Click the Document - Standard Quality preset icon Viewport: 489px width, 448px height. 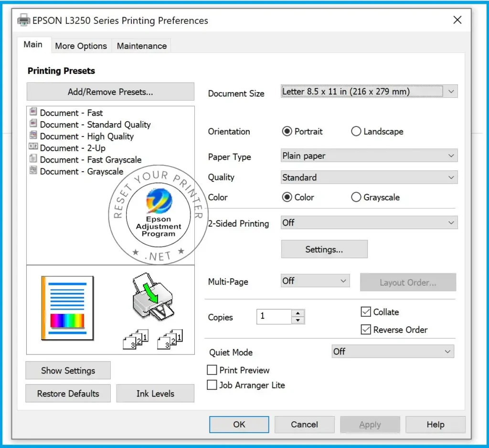coord(33,124)
